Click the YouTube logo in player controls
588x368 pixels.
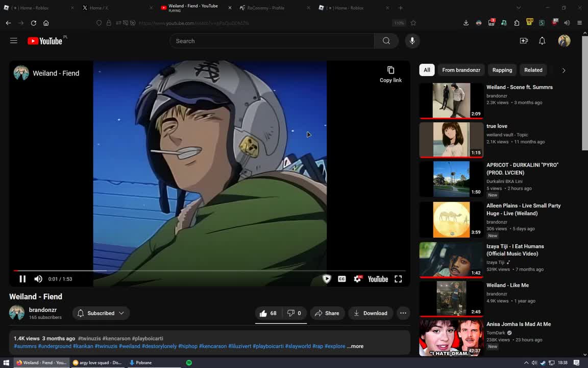(378, 279)
